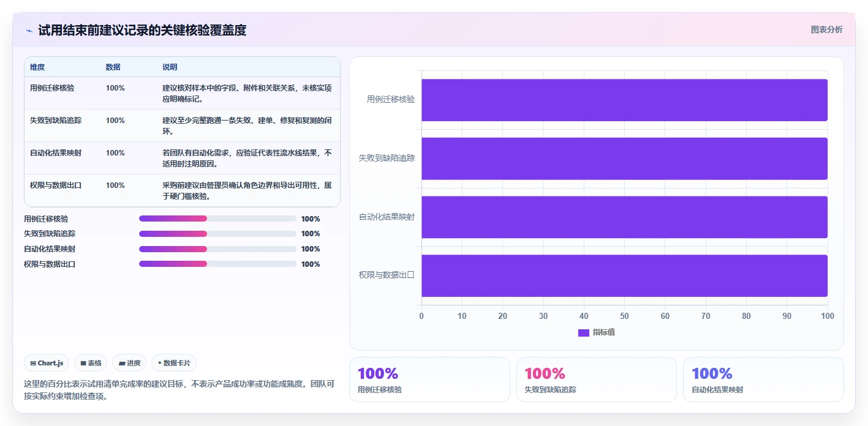The width and height of the screenshot is (868, 426).
Task: Select the Chart.js tag chip
Action: coord(47,363)
